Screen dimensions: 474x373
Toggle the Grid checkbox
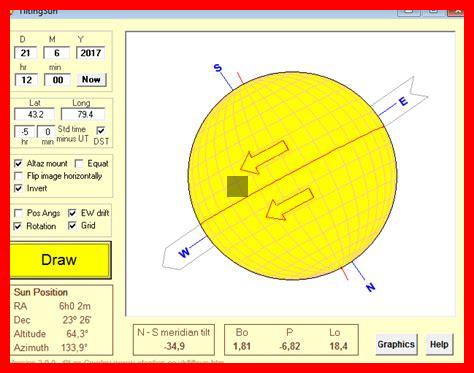coord(72,226)
